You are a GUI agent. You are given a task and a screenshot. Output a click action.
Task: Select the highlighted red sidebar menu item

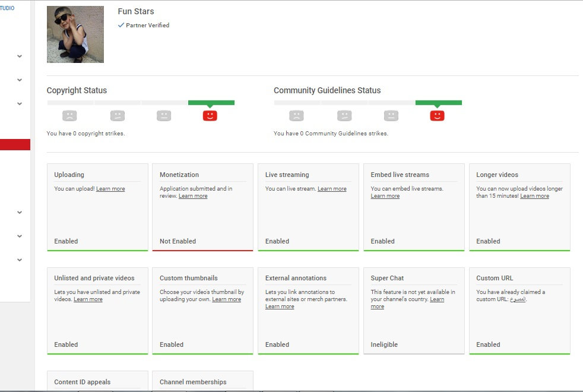15,145
